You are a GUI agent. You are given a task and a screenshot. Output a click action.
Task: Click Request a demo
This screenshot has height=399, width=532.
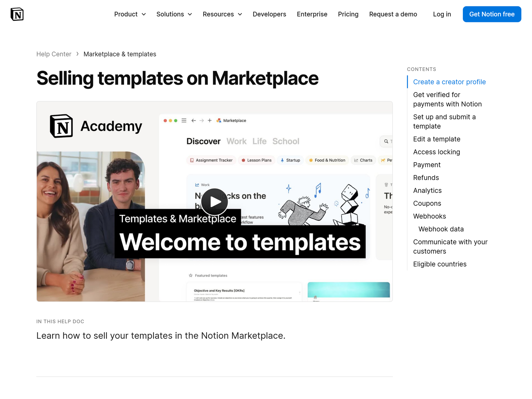(x=393, y=14)
